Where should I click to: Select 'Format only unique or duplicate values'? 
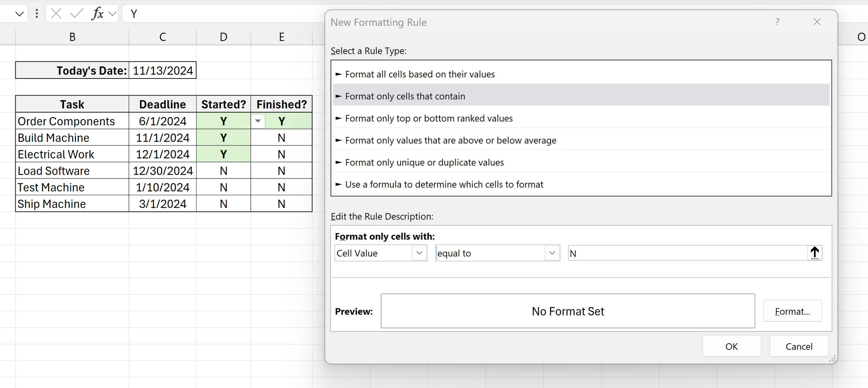pos(424,162)
